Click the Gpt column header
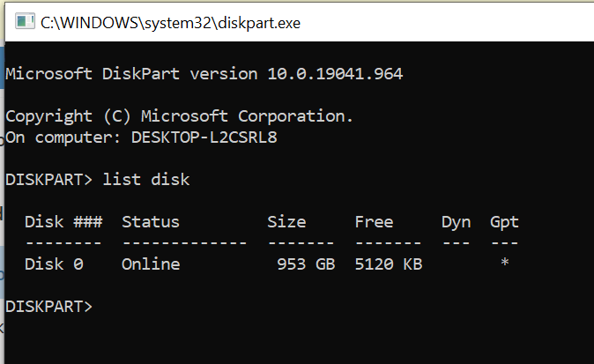This screenshot has width=594, height=364. tap(505, 223)
